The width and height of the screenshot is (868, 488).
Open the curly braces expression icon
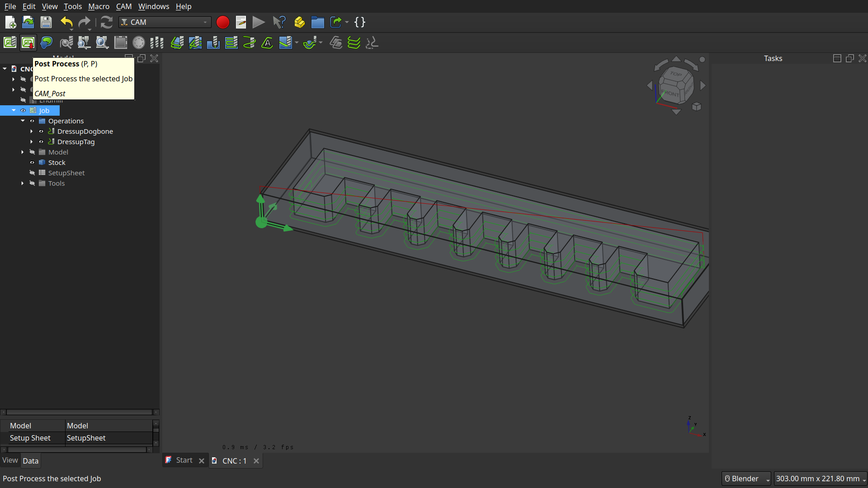(360, 22)
